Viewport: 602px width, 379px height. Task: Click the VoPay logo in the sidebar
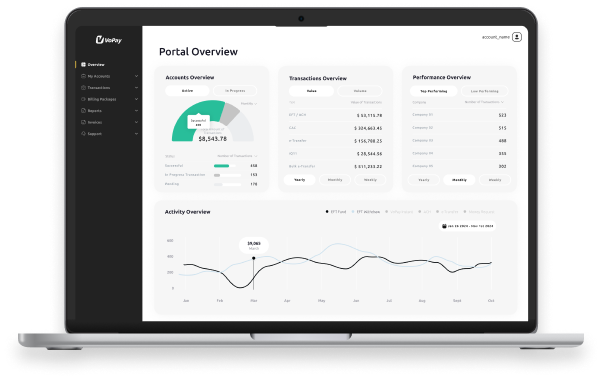(x=108, y=40)
